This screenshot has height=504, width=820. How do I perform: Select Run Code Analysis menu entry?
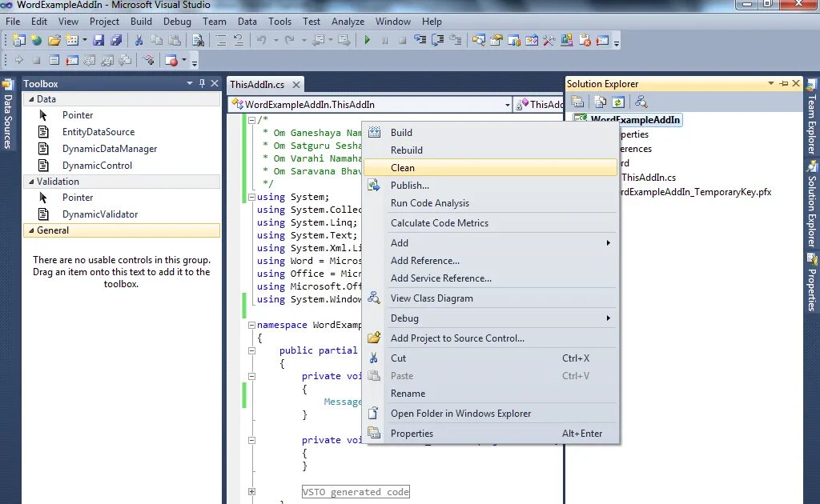point(491,203)
